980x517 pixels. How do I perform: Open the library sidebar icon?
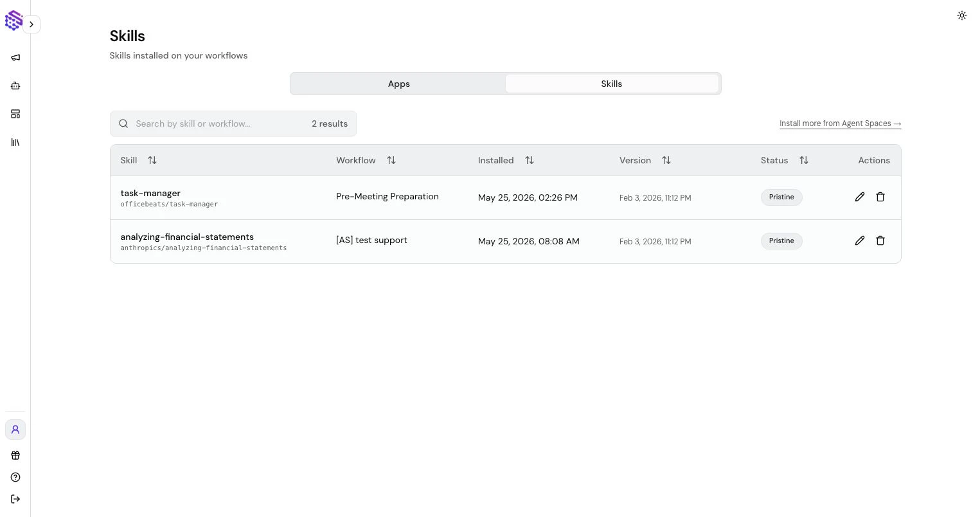coord(15,142)
